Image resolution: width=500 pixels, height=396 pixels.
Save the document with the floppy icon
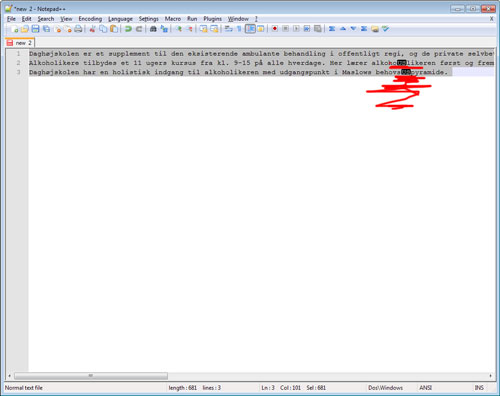35,29
